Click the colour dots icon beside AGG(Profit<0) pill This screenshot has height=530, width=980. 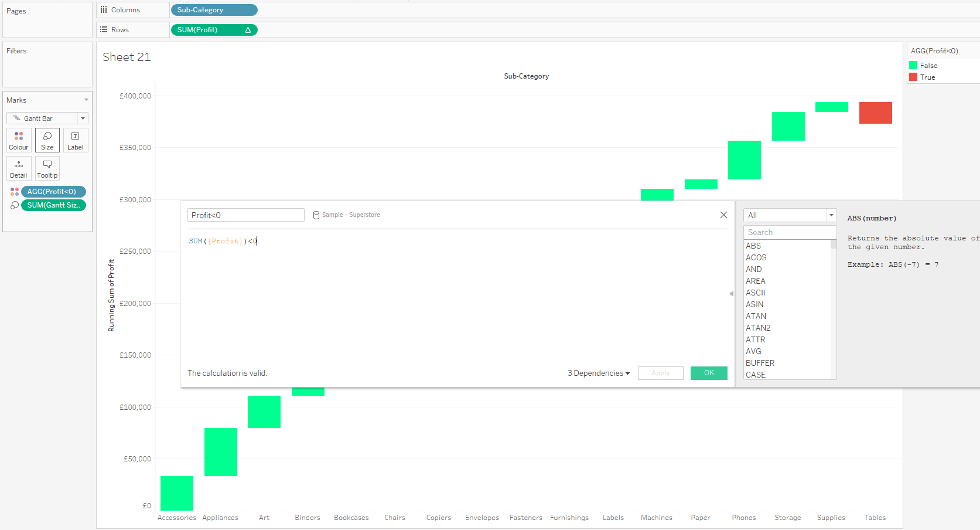pyautogui.click(x=14, y=191)
